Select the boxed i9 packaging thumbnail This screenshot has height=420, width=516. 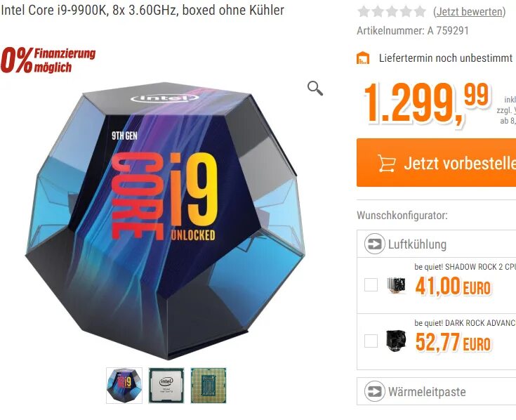pos(124,386)
